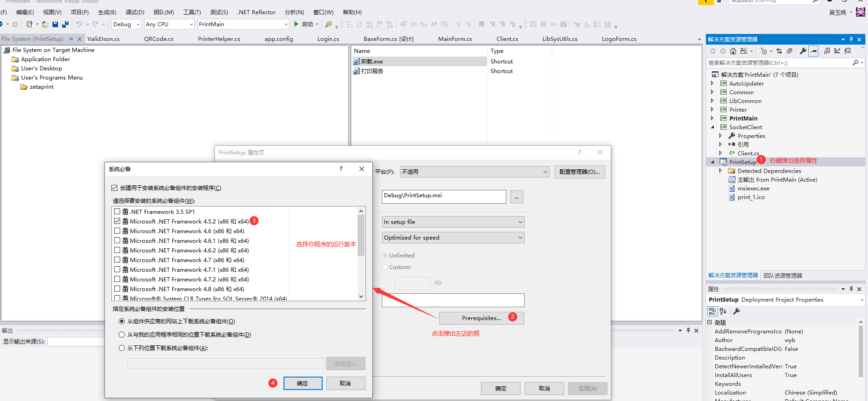This screenshot has height=401, width=868.
Task: Click 取消 in the 系统必备 dialog
Action: pyautogui.click(x=346, y=384)
